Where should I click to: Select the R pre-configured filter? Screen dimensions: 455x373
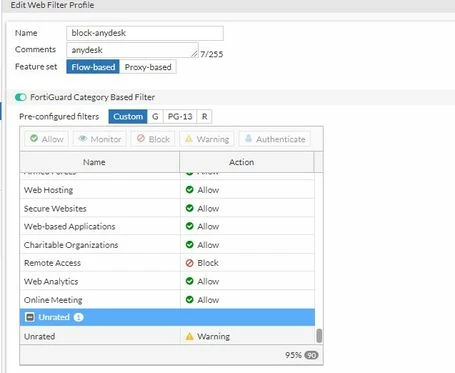[204, 117]
